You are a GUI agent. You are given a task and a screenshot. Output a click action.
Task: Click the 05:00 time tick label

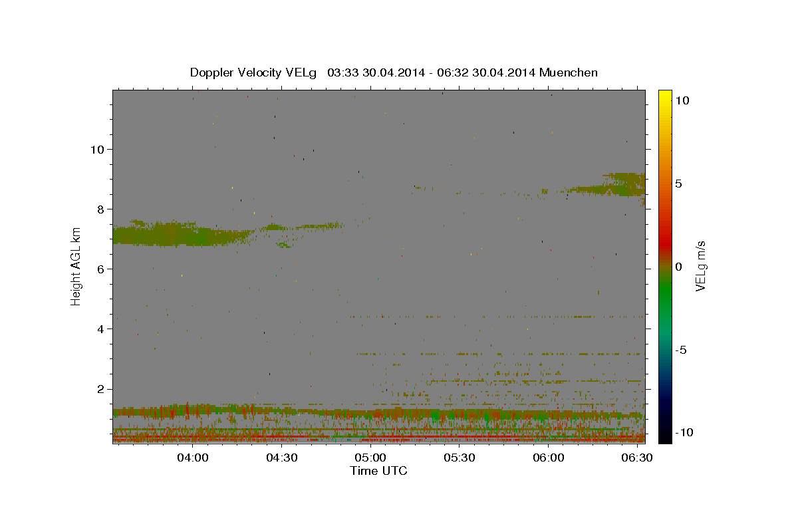(370, 458)
